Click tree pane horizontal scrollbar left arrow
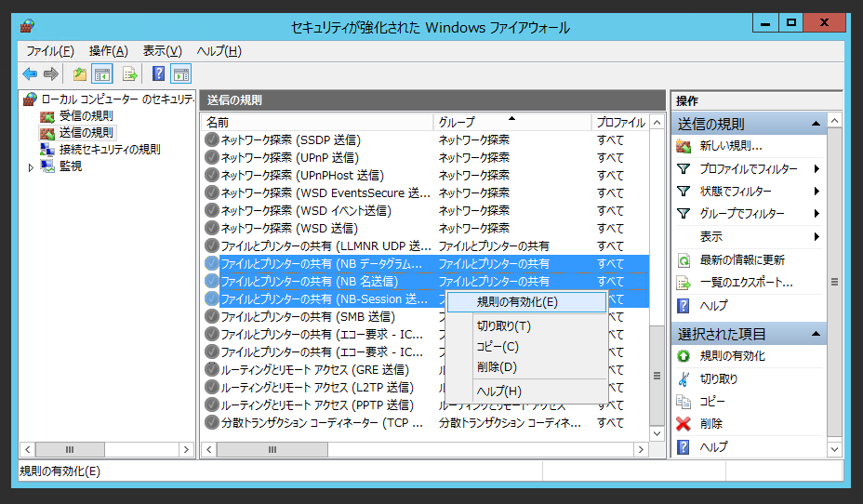Screen dimensions: 863x504 tap(28, 449)
